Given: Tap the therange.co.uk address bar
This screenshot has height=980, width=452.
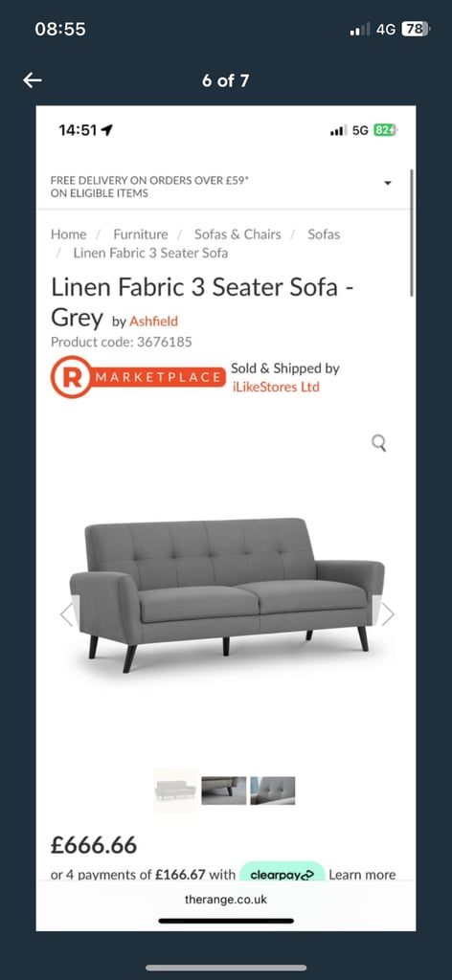Looking at the screenshot, I should pyautogui.click(x=226, y=900).
